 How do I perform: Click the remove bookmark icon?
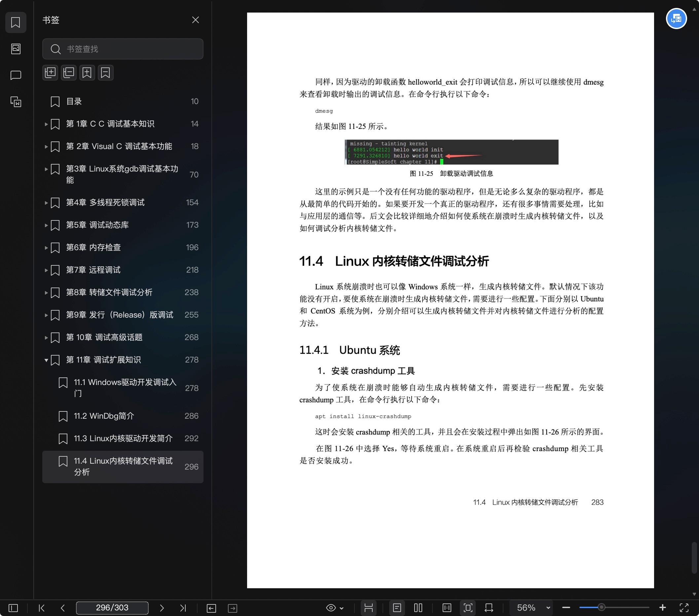click(106, 72)
